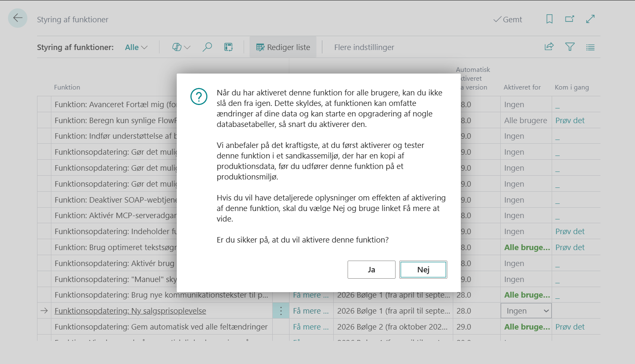
Task: Toggle the list view layout icon
Action: (590, 47)
